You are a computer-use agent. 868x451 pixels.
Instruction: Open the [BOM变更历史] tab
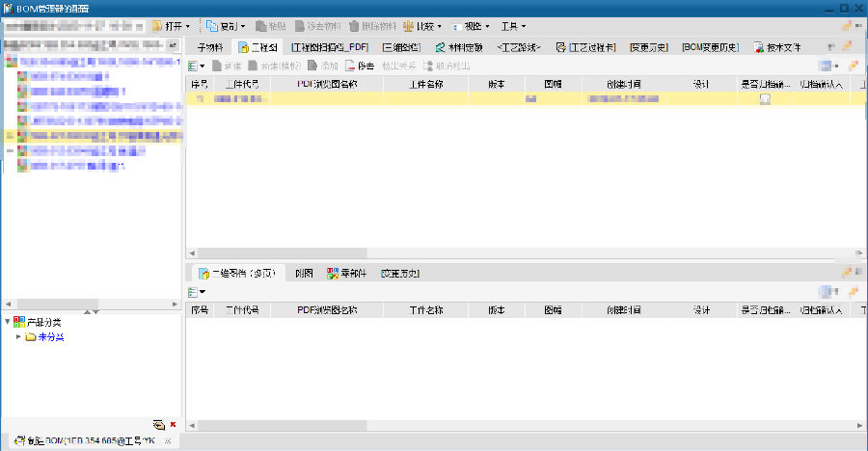point(710,47)
